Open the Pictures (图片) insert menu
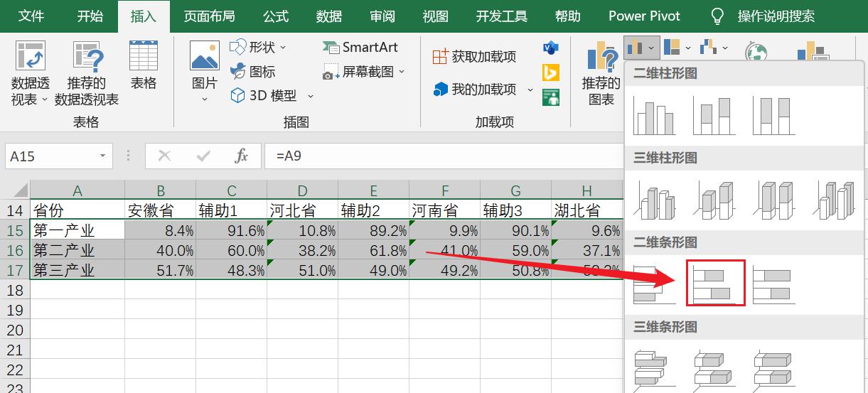This screenshot has height=393, width=868. click(205, 73)
